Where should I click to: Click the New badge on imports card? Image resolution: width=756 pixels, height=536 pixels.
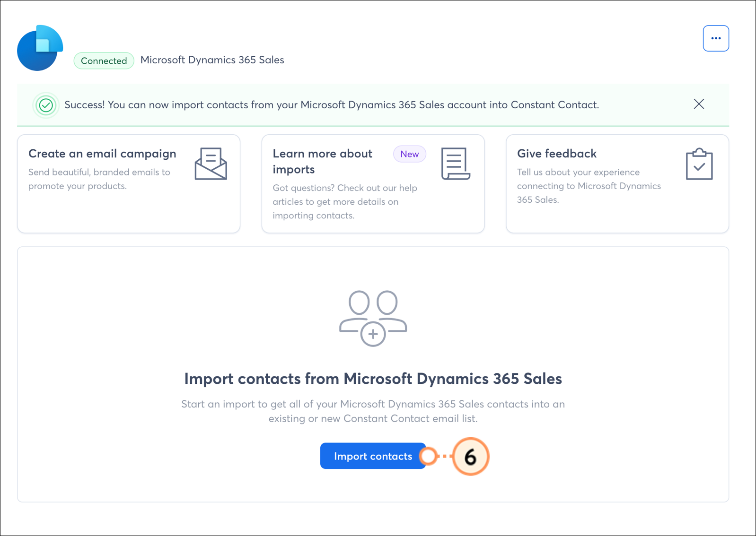pos(409,154)
